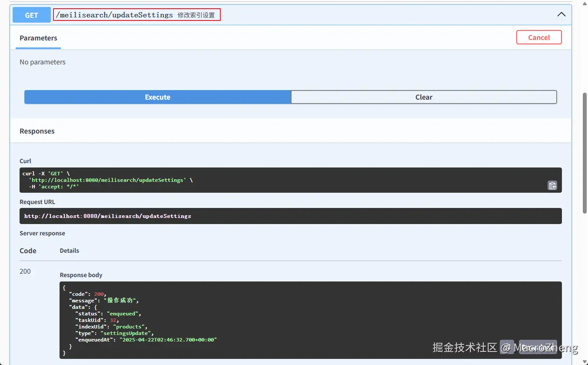This screenshot has width=588, height=365.
Task: Open the /meilisearch/updateSettings endpoint path
Action: [115, 15]
